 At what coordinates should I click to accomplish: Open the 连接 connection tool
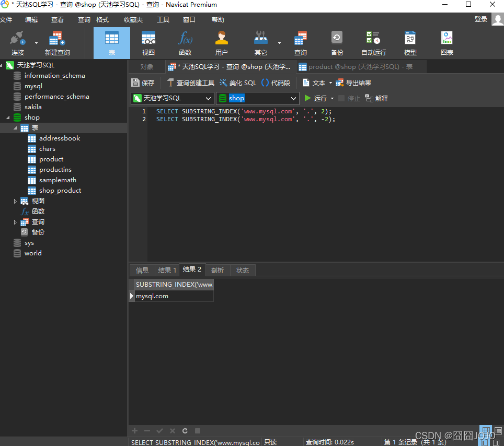click(18, 43)
